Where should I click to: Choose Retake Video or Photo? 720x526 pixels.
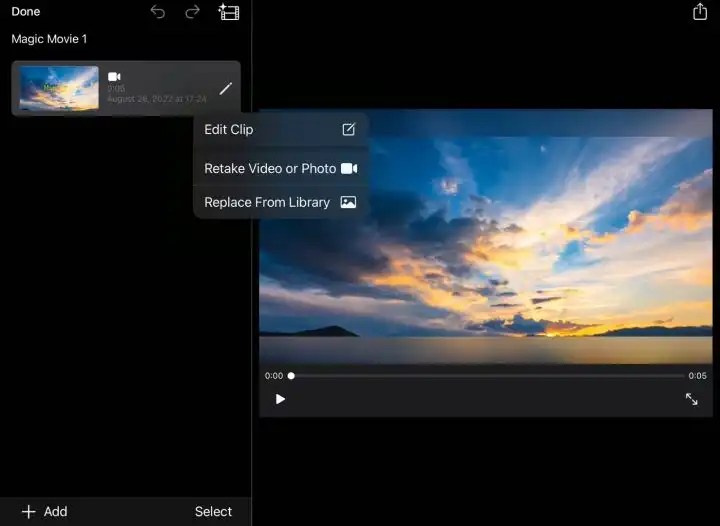(280, 168)
